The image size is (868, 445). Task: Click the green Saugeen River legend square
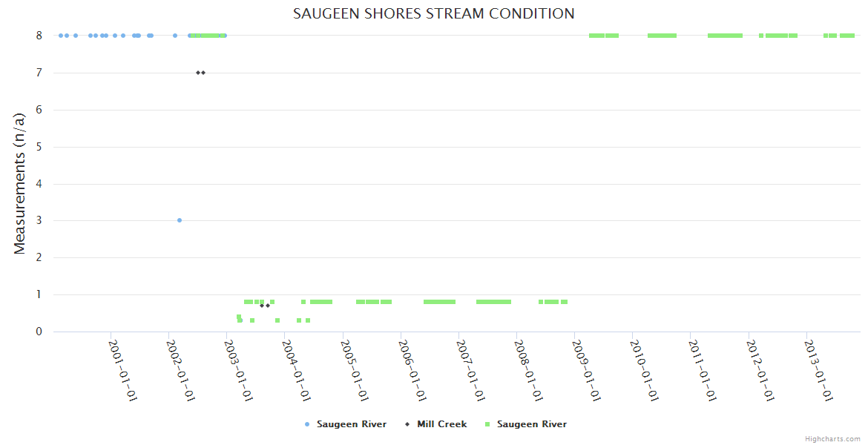(x=487, y=424)
